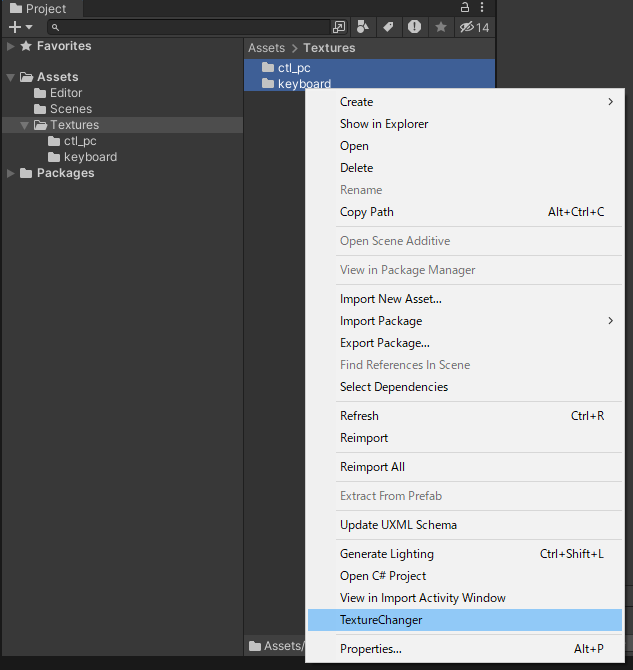Click the Textures breadcrumb

click(329, 48)
